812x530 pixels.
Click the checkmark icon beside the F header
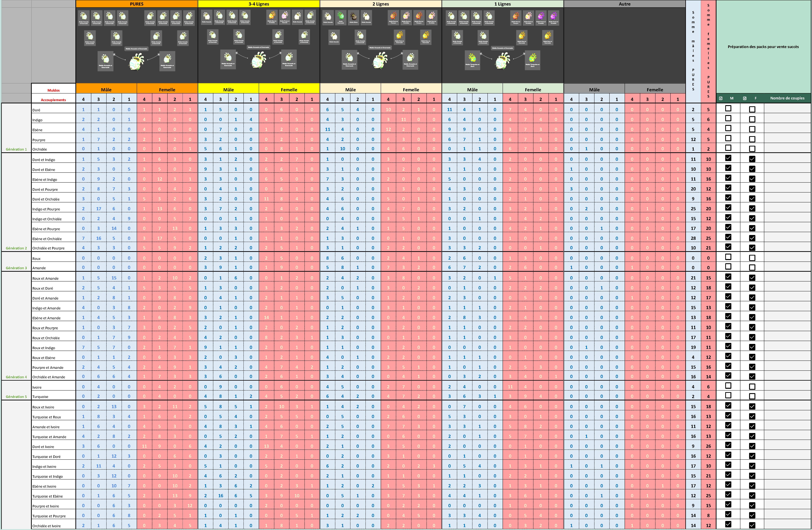coord(745,98)
